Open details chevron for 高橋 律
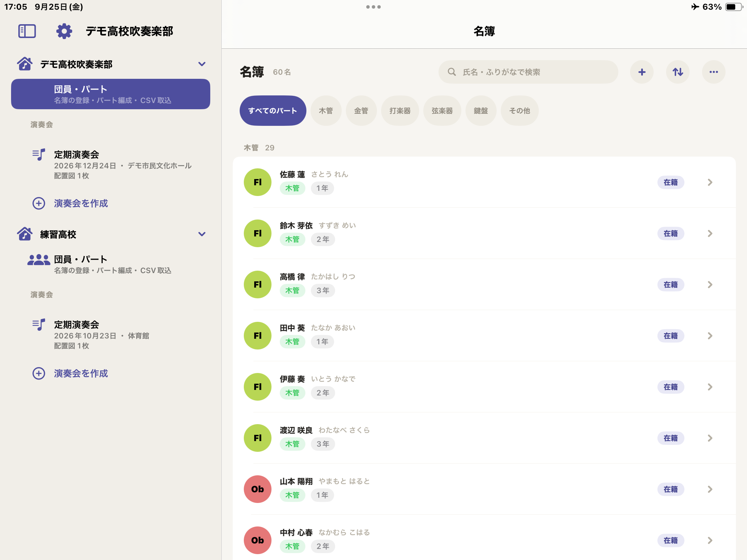Image resolution: width=747 pixels, height=560 pixels. pyautogui.click(x=710, y=284)
